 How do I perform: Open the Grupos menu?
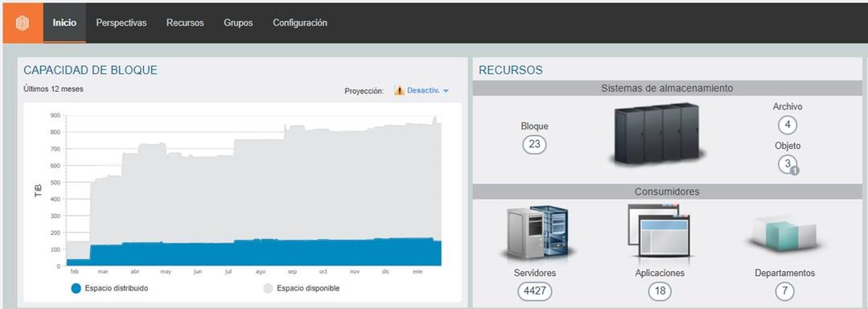coord(238,23)
